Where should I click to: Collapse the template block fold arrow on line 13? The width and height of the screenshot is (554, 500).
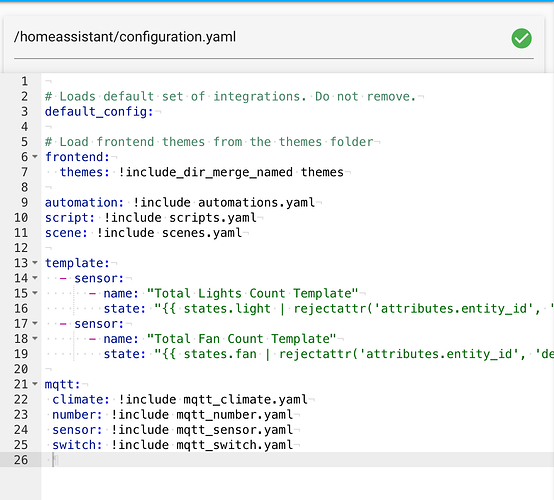pos(35,263)
